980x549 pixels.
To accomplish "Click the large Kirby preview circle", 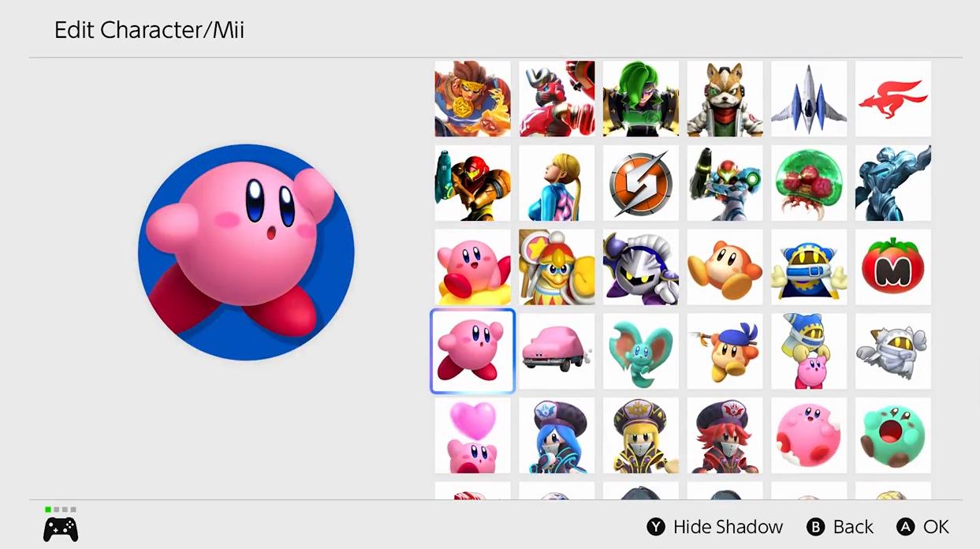I will [x=246, y=252].
